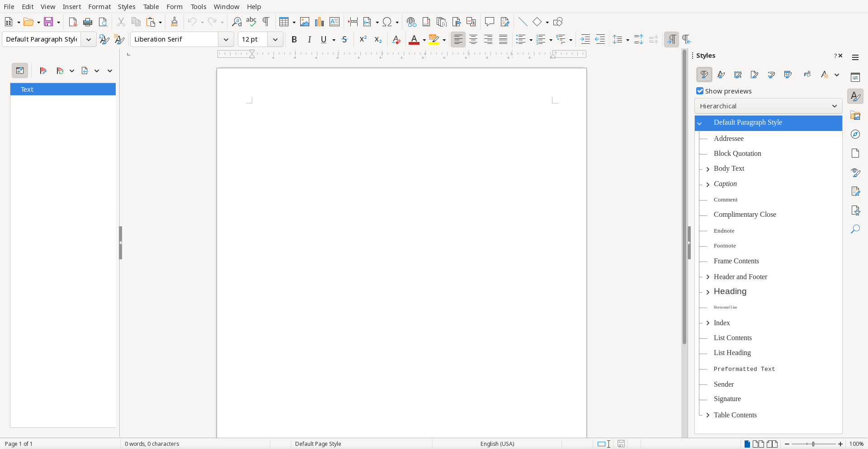The height and width of the screenshot is (449, 868).
Task: Open Insert Table dropdown arrow
Action: [294, 22]
